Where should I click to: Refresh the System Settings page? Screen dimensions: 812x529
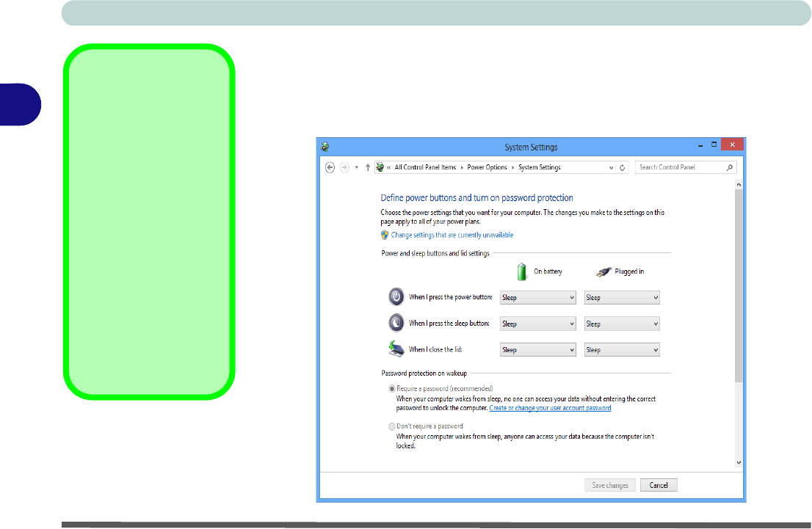click(x=623, y=167)
